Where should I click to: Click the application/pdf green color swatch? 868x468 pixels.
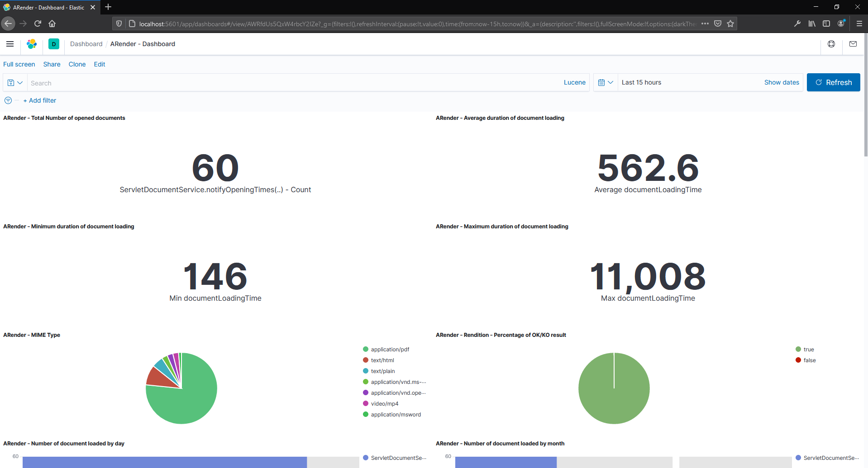point(366,349)
